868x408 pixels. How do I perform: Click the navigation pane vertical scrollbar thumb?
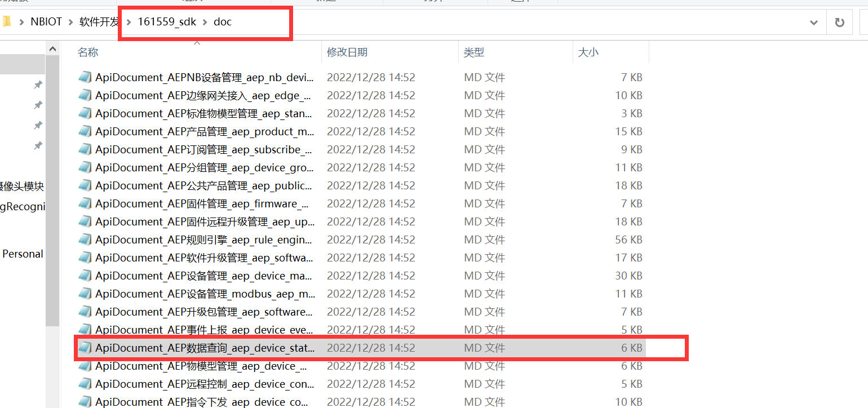pyautogui.click(x=52, y=192)
